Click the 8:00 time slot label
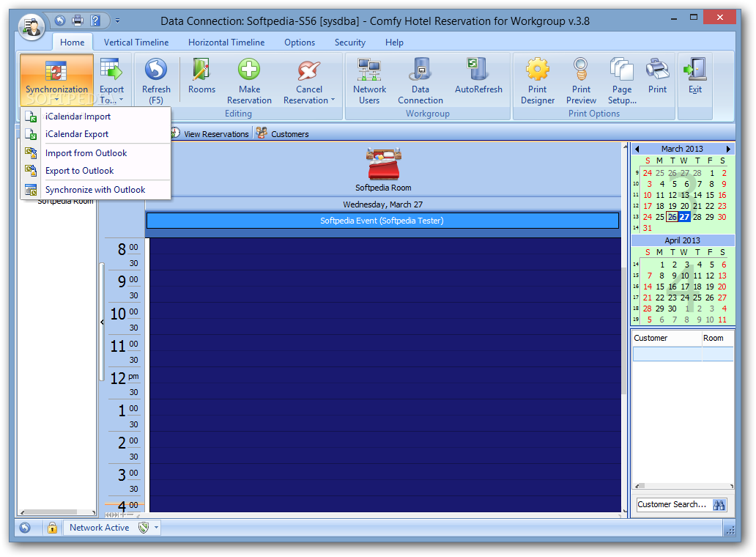756x557 pixels. click(127, 249)
